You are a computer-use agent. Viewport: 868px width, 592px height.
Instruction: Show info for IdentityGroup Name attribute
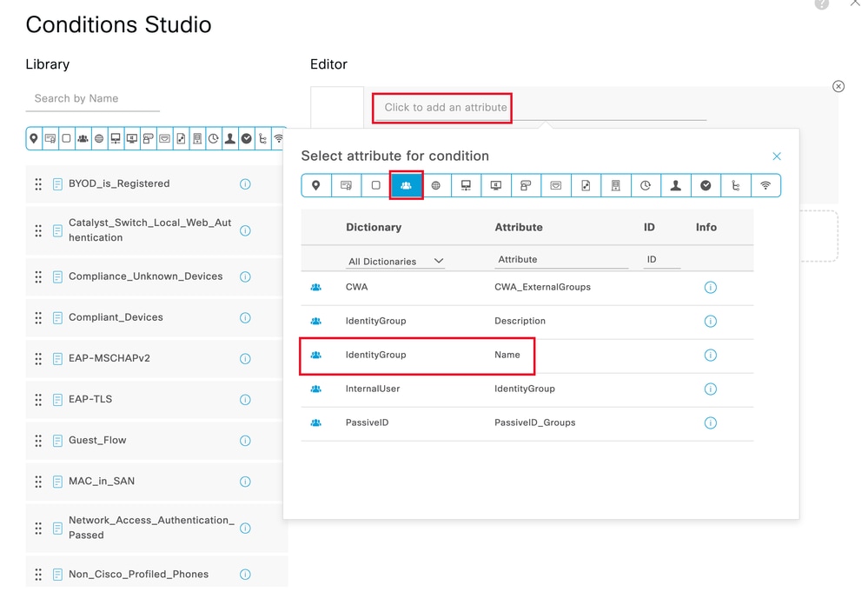coord(710,355)
